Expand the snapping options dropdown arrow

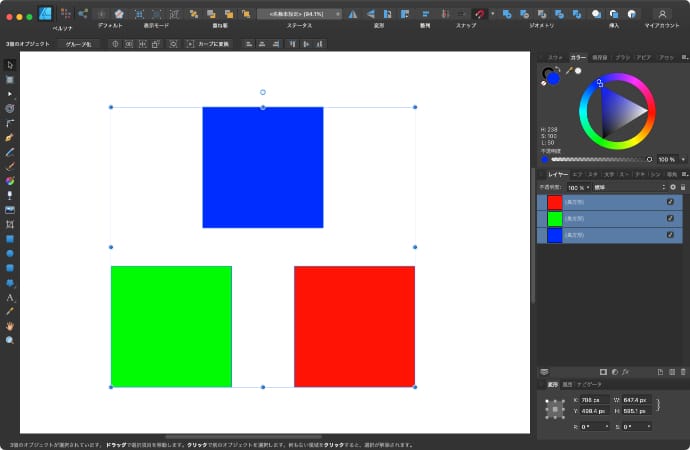click(492, 14)
